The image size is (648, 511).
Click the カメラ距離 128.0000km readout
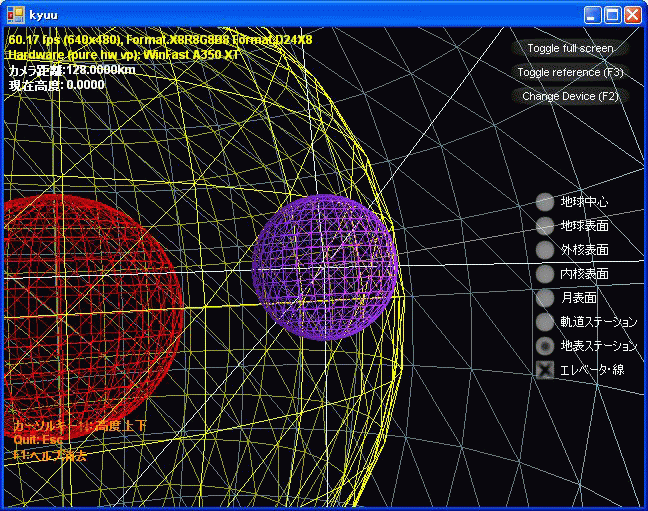[x=71, y=71]
